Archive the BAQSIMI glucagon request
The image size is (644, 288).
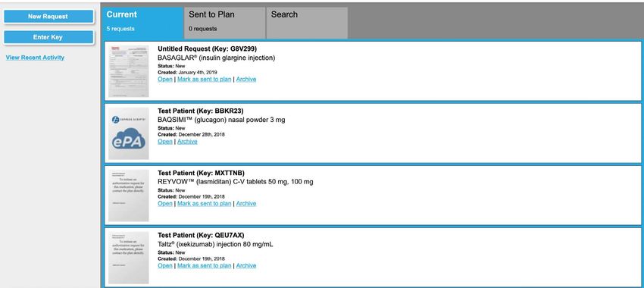click(x=187, y=141)
